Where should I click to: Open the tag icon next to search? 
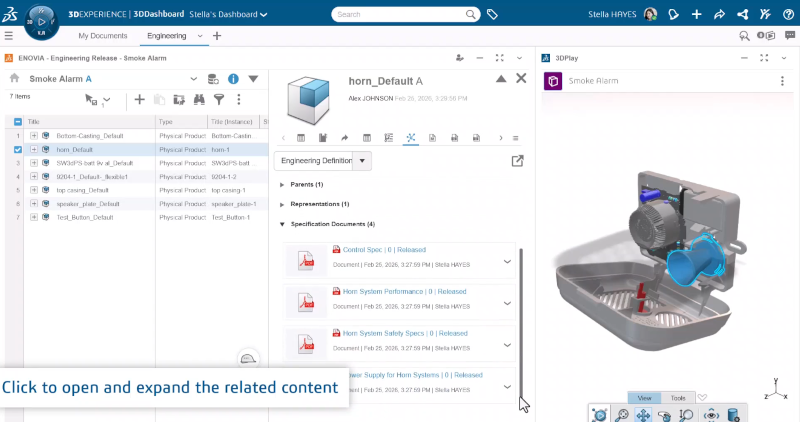click(492, 14)
